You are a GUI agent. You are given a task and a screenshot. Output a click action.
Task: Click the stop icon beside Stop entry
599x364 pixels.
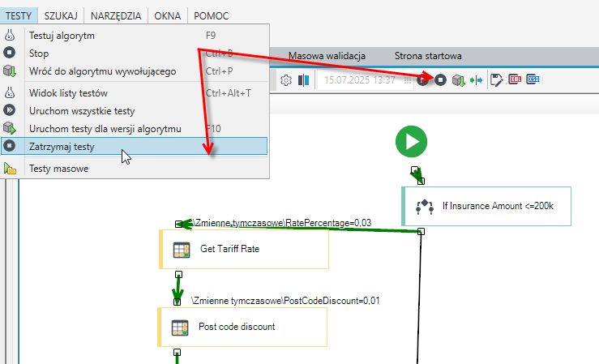pyautogui.click(x=10, y=53)
